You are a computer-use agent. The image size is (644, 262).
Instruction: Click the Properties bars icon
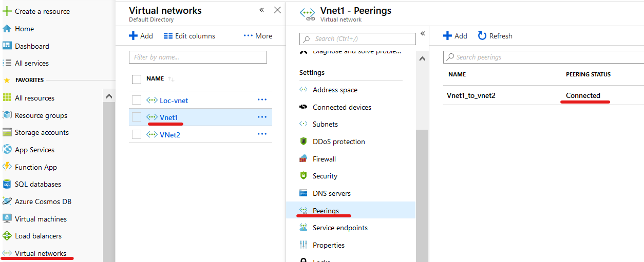point(304,245)
